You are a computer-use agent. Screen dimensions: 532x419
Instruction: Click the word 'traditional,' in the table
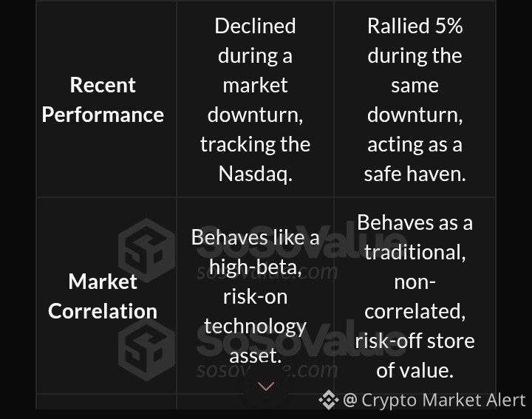pyautogui.click(x=415, y=252)
